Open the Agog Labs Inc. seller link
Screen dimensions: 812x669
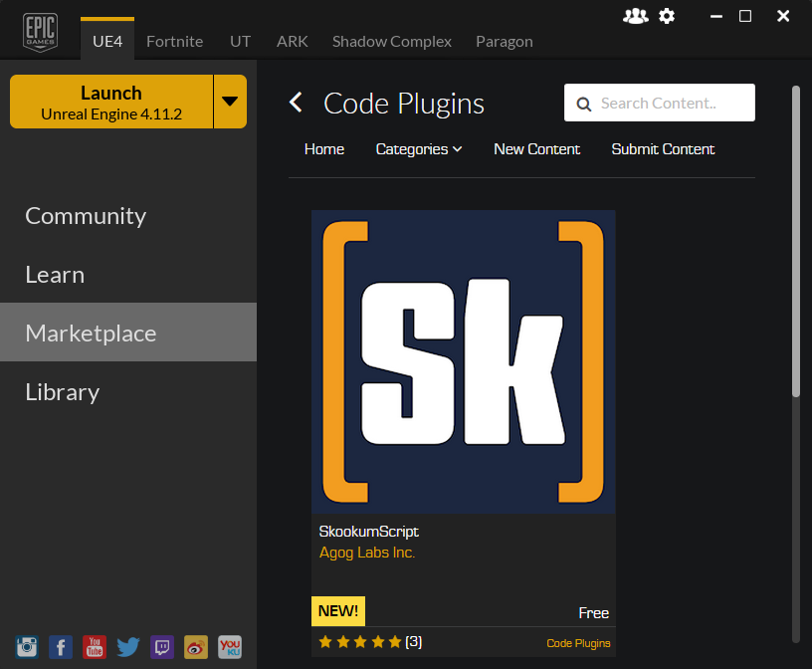(x=367, y=553)
